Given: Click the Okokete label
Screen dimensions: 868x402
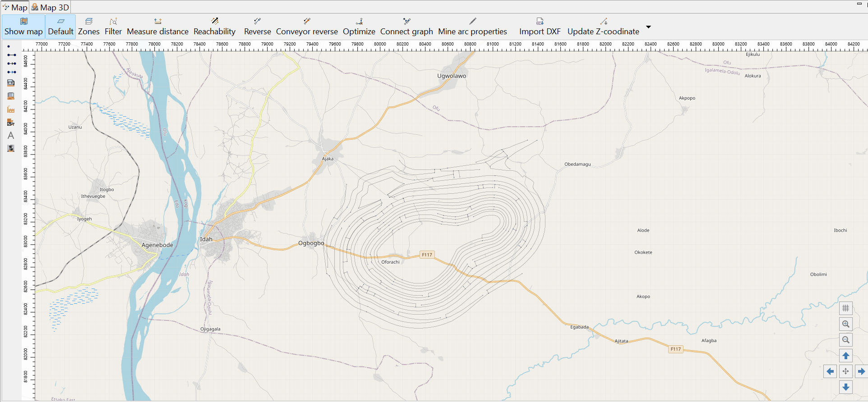Looking at the screenshot, I should [x=643, y=252].
